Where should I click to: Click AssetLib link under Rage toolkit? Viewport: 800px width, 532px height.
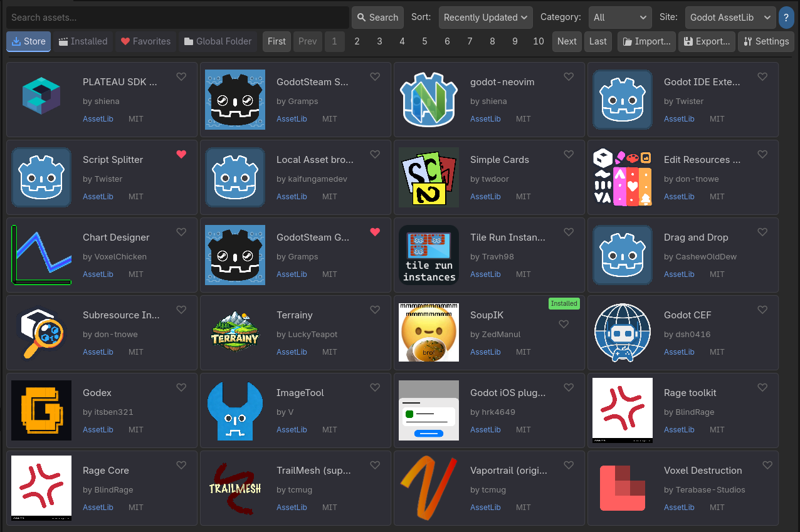click(x=679, y=430)
